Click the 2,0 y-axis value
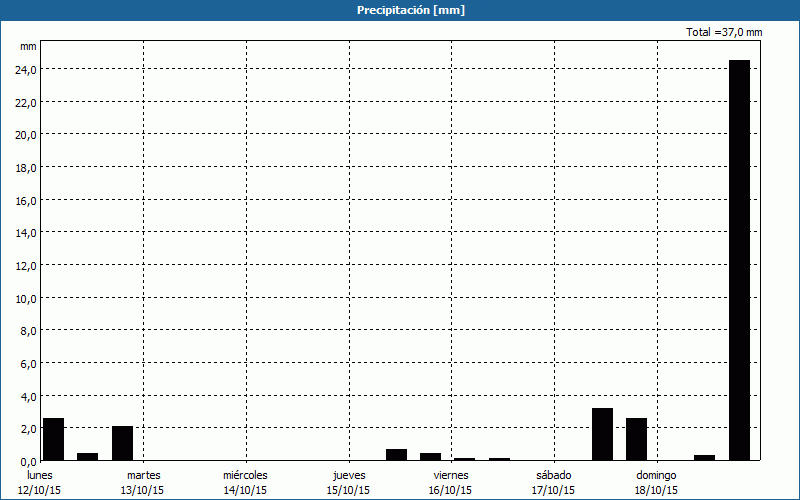The height and width of the screenshot is (500, 800). point(28,429)
